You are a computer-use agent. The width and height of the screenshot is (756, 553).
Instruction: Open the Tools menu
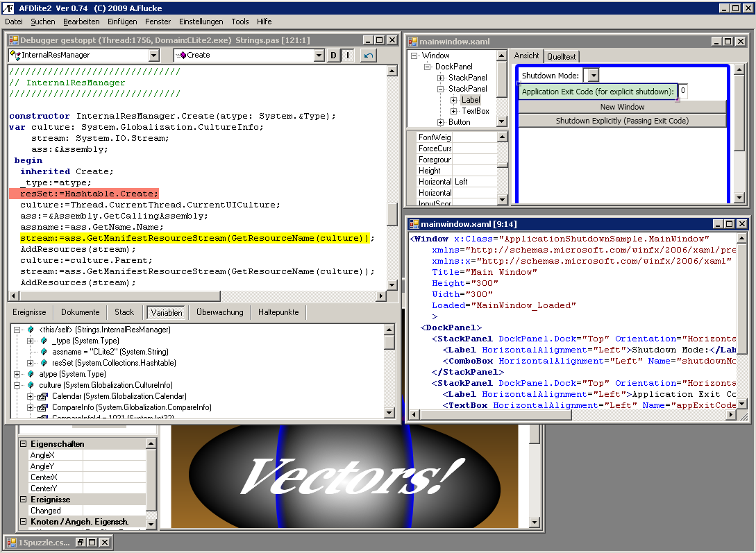coord(240,22)
